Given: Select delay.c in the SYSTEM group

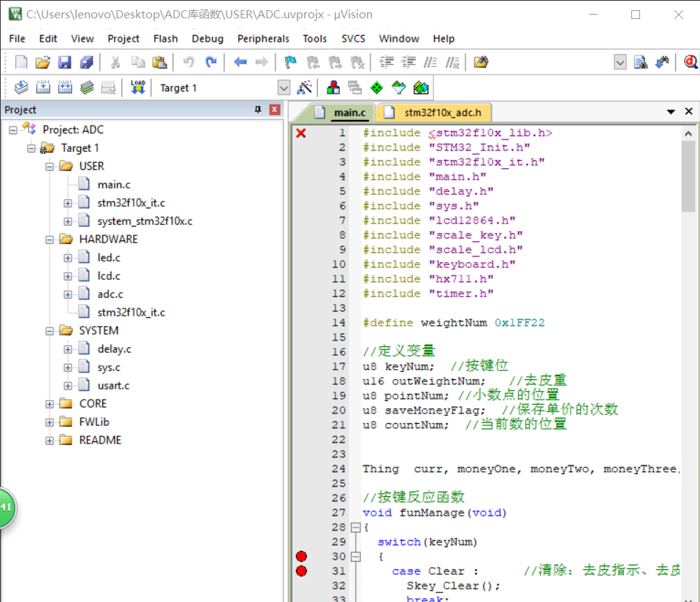Looking at the screenshot, I should click(114, 349).
